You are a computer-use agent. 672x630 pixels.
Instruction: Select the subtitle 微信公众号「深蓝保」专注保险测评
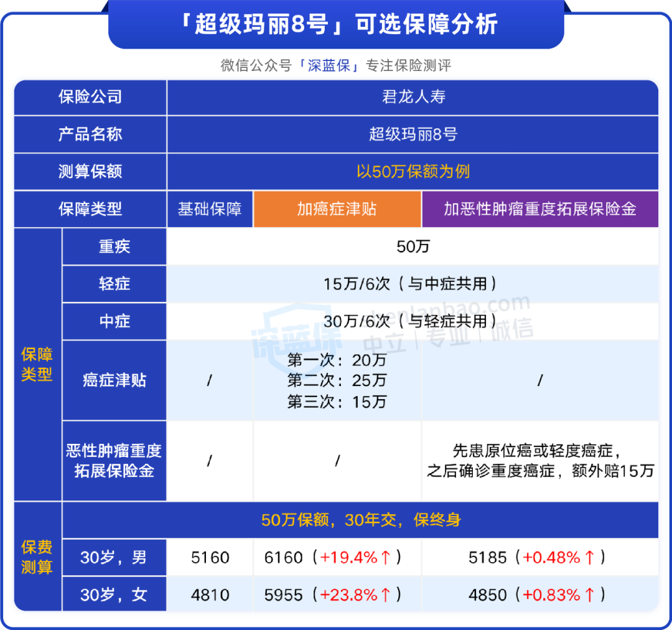pos(336,65)
